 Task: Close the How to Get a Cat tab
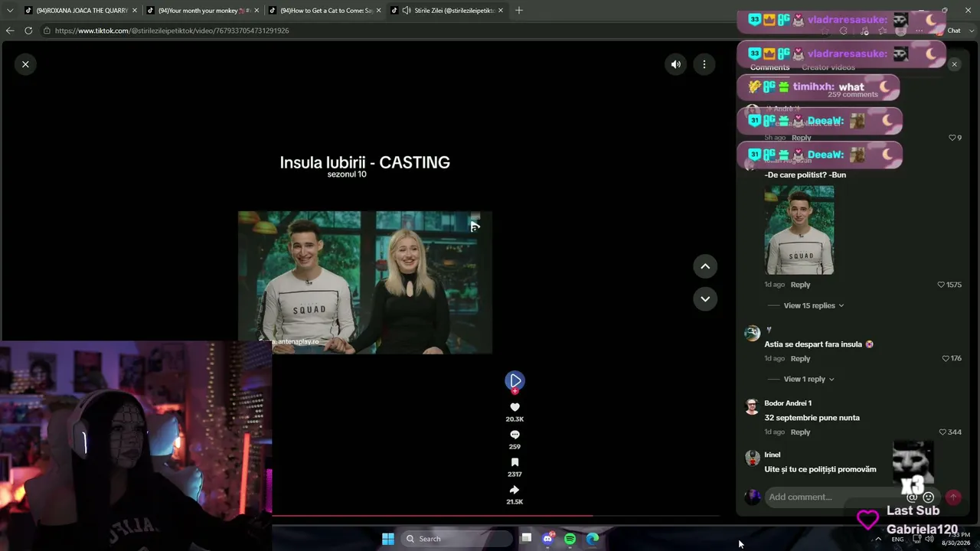click(379, 11)
